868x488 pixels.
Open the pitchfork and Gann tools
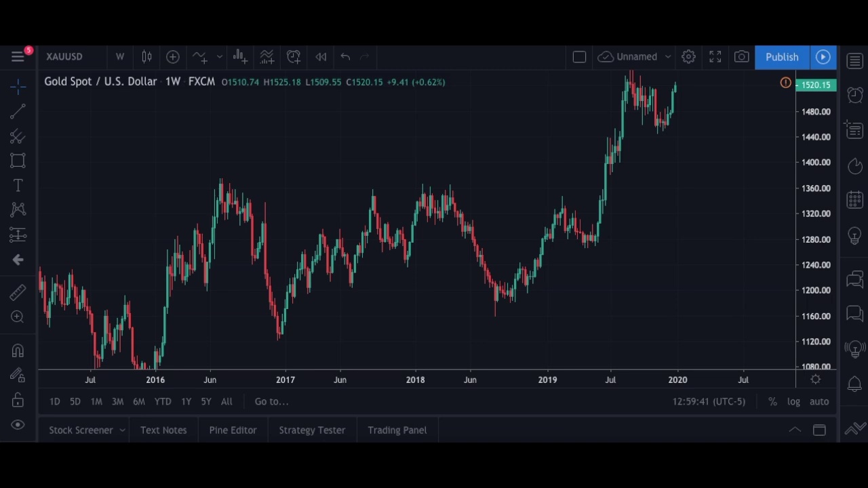18,136
